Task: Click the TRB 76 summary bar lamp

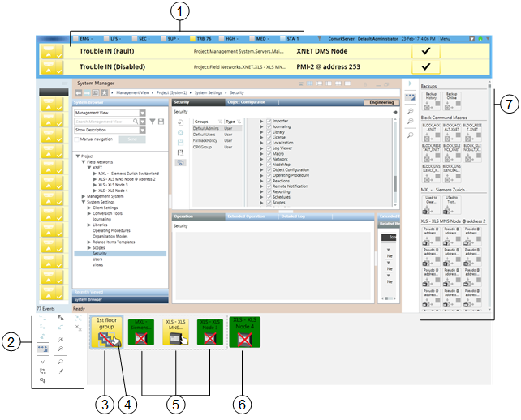Action: [x=190, y=38]
